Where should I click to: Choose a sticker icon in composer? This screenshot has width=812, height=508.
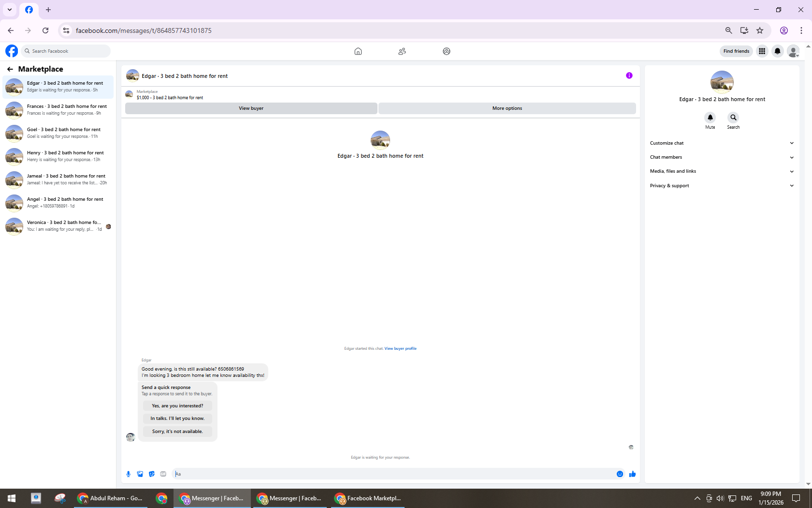152,474
